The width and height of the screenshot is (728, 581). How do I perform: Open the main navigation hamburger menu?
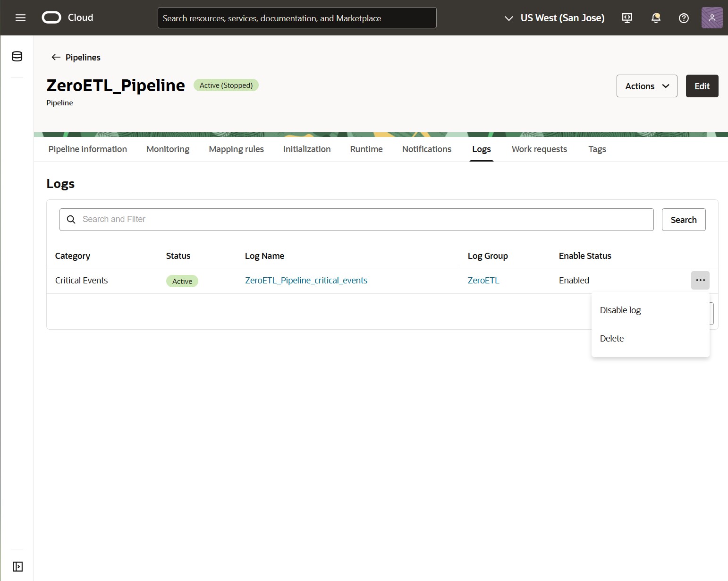[x=20, y=17]
